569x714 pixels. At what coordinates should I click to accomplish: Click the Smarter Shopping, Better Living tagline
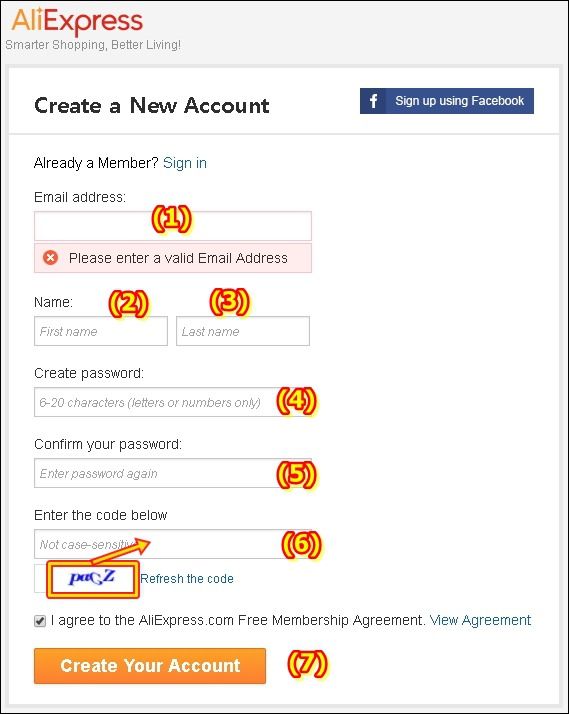(x=93, y=45)
